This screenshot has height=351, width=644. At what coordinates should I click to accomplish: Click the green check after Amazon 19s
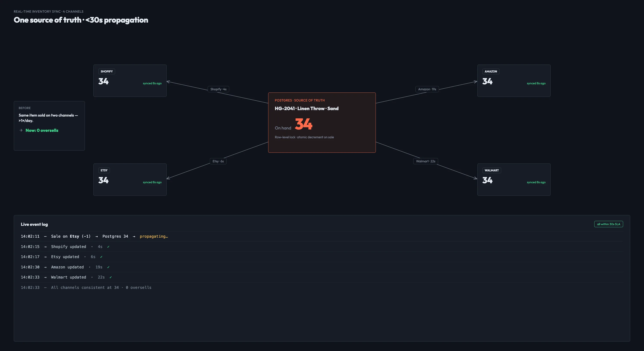point(108,267)
